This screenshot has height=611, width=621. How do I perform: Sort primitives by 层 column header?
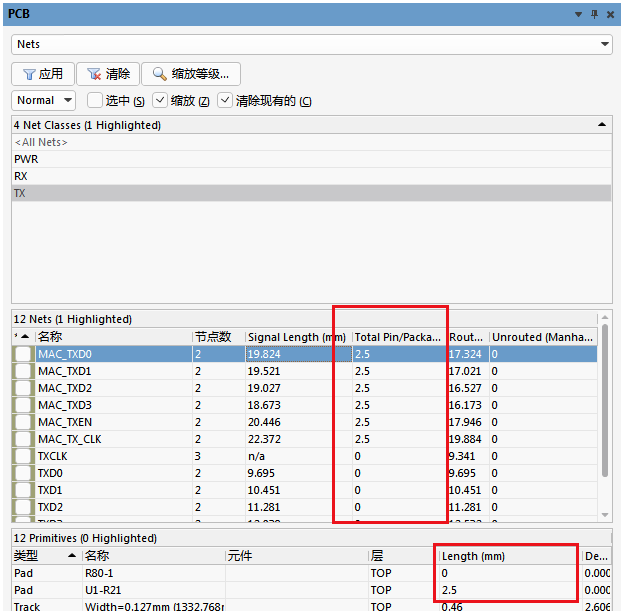[404, 556]
